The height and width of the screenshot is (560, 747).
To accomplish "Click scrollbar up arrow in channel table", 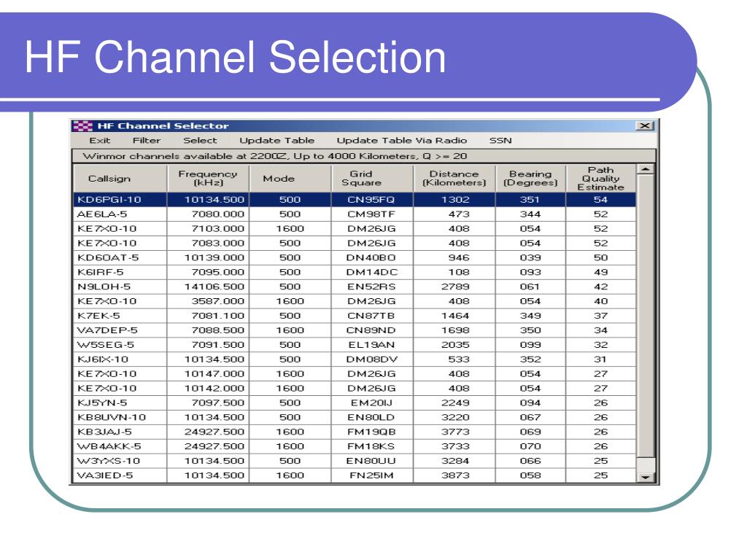I will 646,169.
